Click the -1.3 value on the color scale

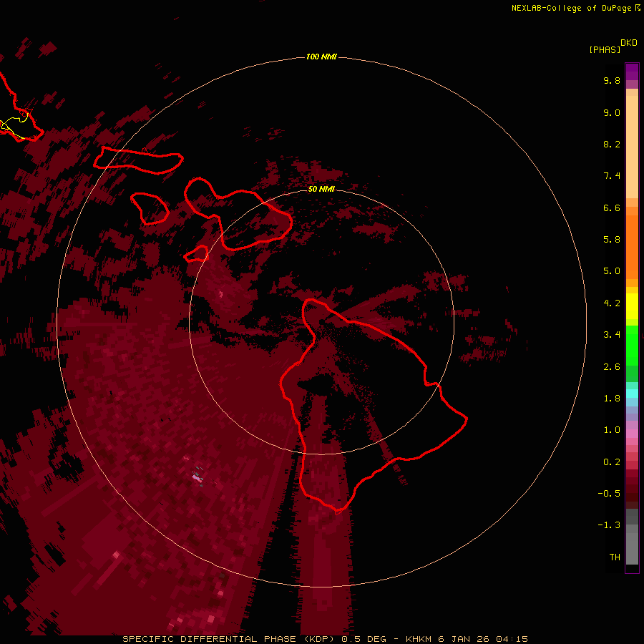point(609,525)
